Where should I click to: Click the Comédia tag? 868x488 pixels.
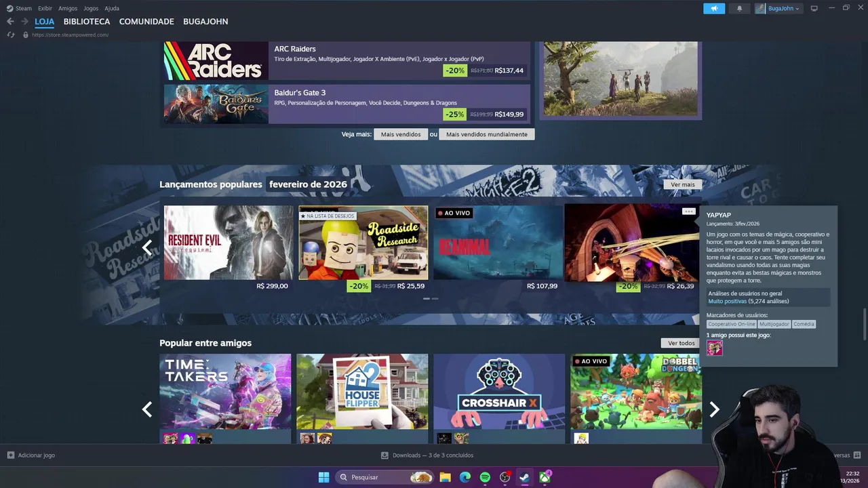click(804, 324)
